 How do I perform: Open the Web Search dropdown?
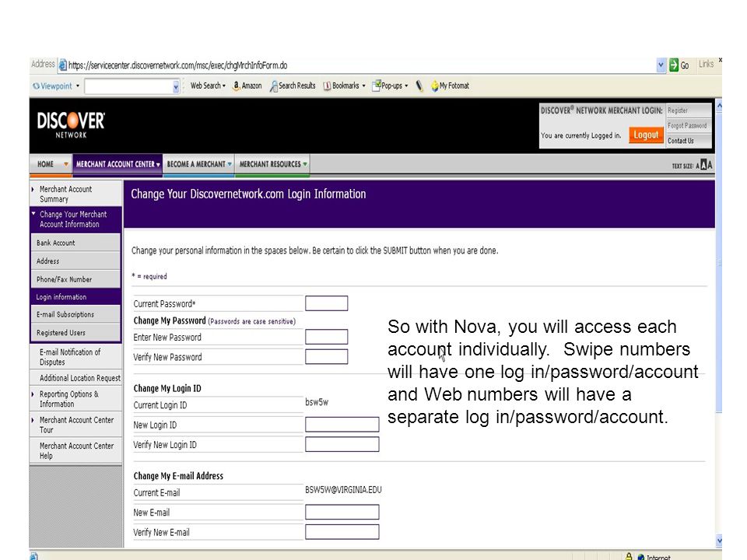point(209,86)
